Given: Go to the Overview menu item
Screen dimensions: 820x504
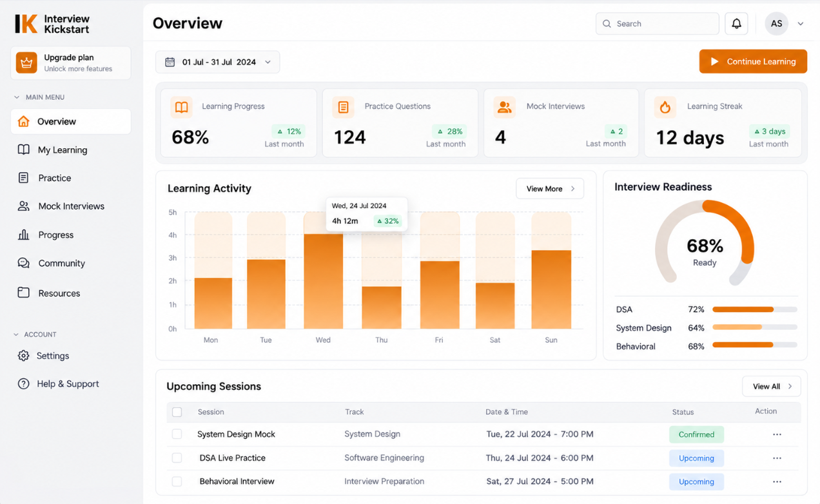Looking at the screenshot, I should point(71,121).
